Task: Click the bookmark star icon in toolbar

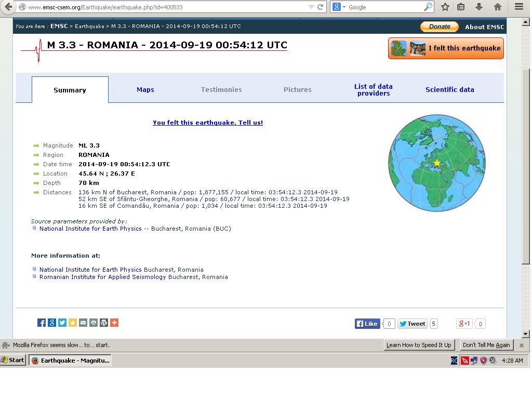Action: pos(445,7)
